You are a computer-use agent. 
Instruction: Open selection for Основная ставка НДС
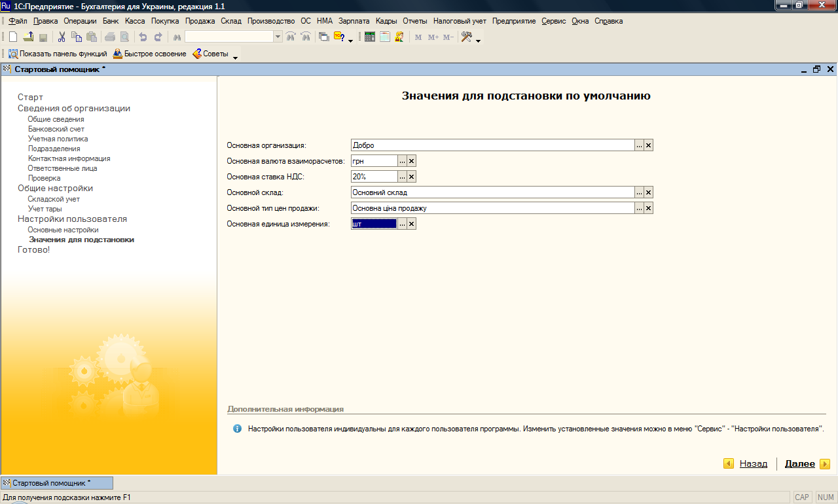[x=403, y=177]
